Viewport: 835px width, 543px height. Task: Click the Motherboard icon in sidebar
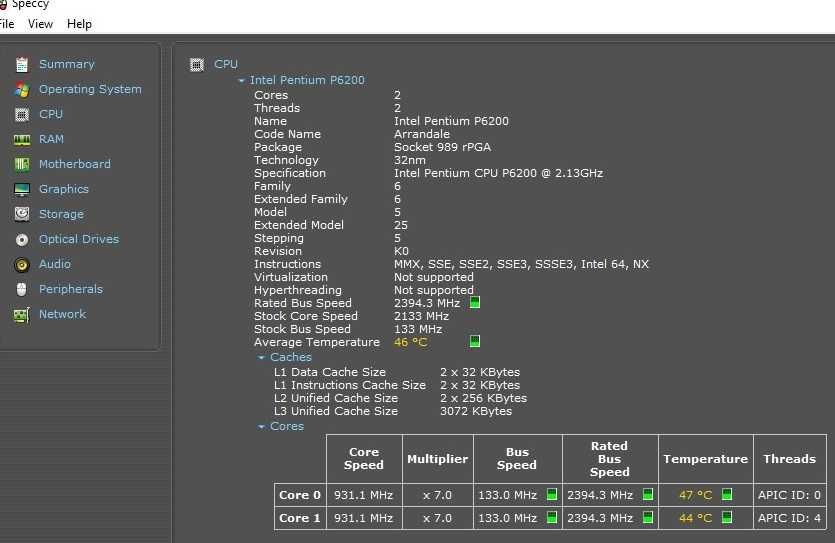pos(22,164)
